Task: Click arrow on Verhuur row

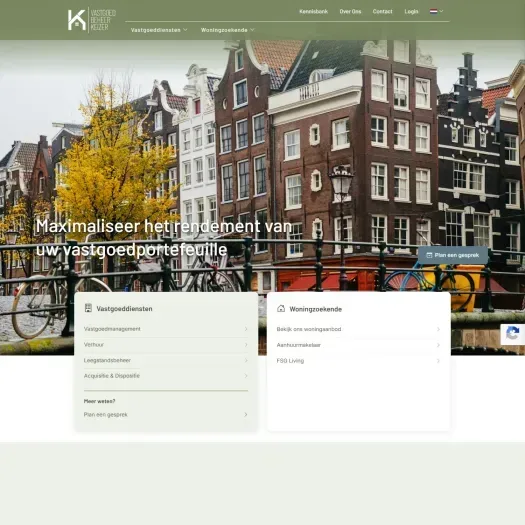Action: click(x=246, y=345)
